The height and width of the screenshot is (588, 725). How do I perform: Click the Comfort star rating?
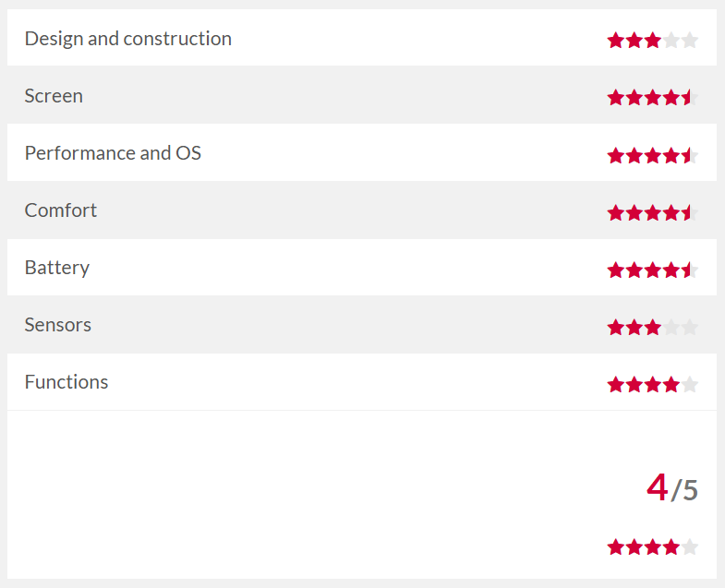tap(652, 212)
